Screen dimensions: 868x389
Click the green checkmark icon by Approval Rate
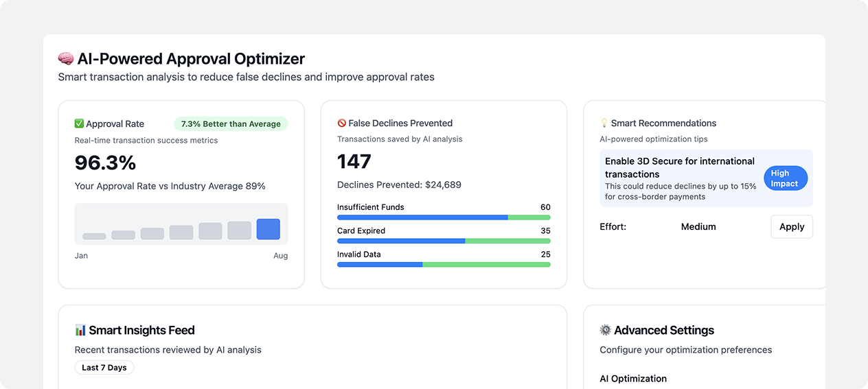tap(79, 124)
